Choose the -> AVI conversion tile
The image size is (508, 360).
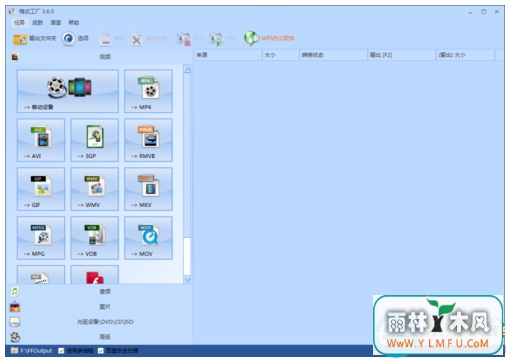coord(41,140)
